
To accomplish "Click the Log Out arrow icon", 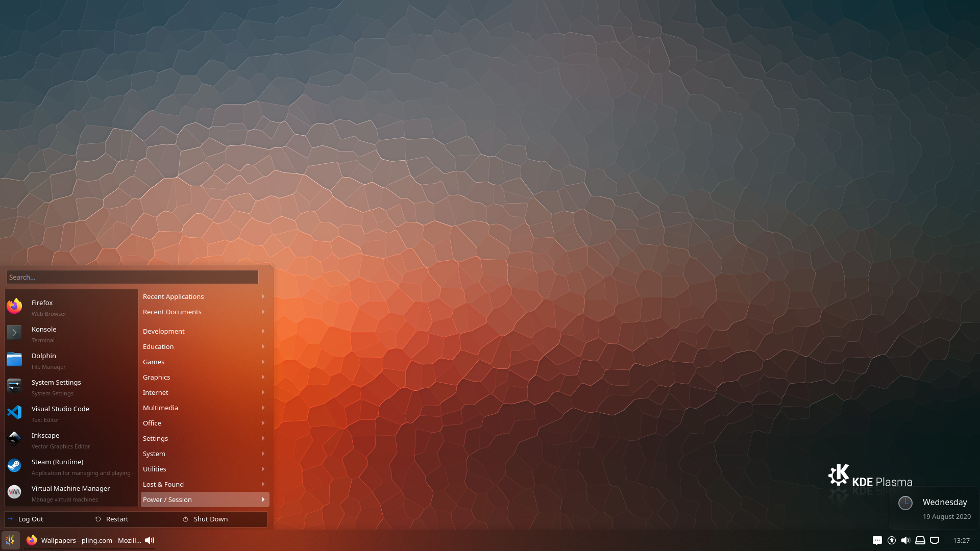I will tap(10, 519).
